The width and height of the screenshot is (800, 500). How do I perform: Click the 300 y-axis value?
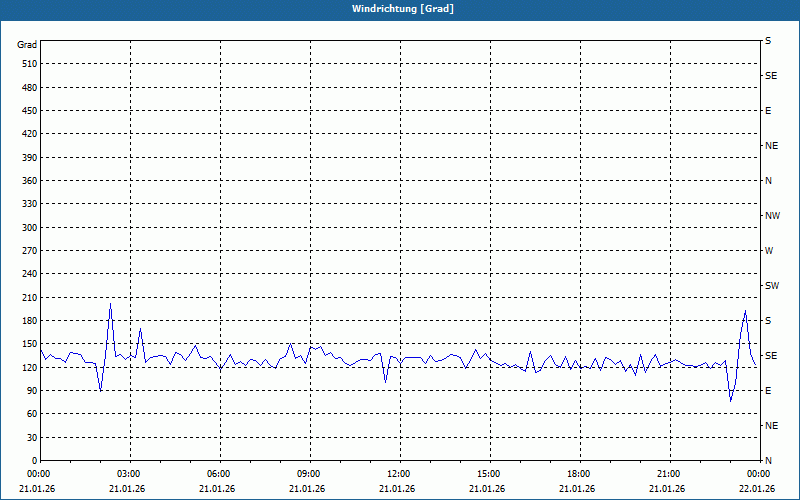point(30,228)
